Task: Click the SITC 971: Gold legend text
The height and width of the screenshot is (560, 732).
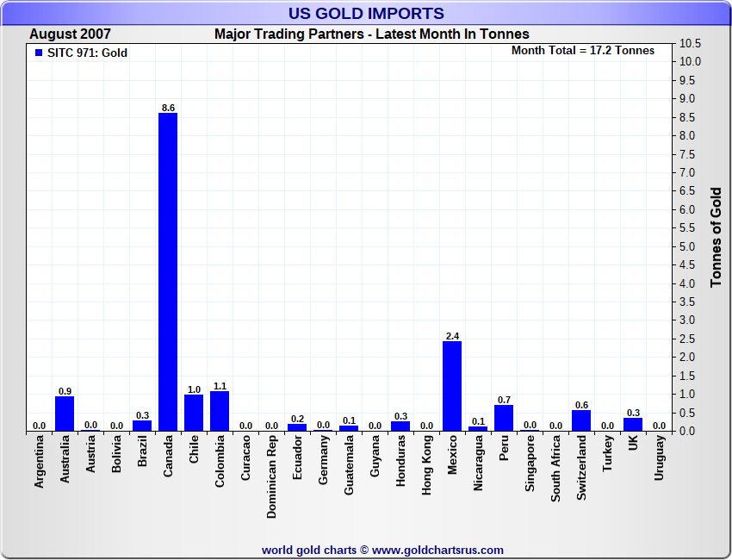Action: [87, 53]
